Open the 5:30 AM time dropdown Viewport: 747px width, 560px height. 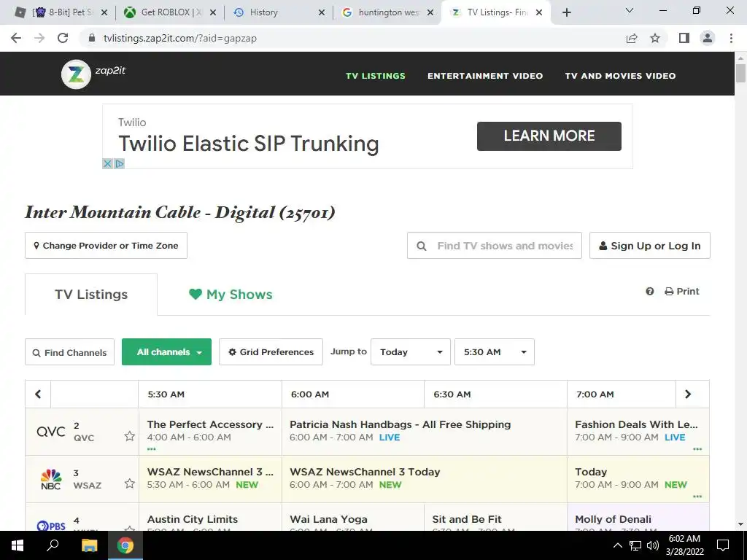495,352
